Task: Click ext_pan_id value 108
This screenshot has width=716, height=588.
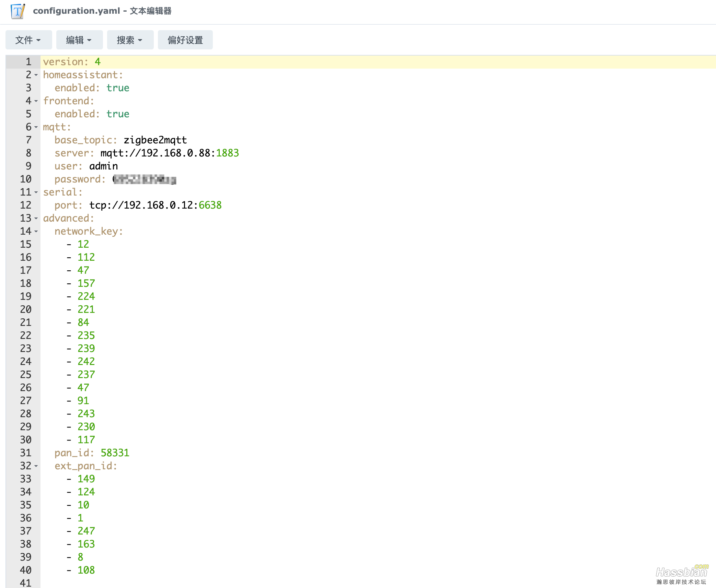Action: (x=86, y=571)
